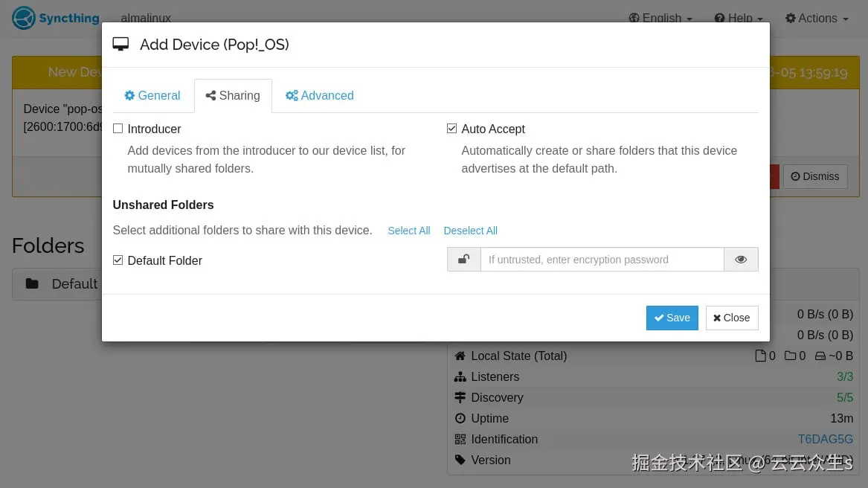Viewport: 868px width, 488px height.
Task: Open the Actions dropdown menu
Action: (x=817, y=19)
